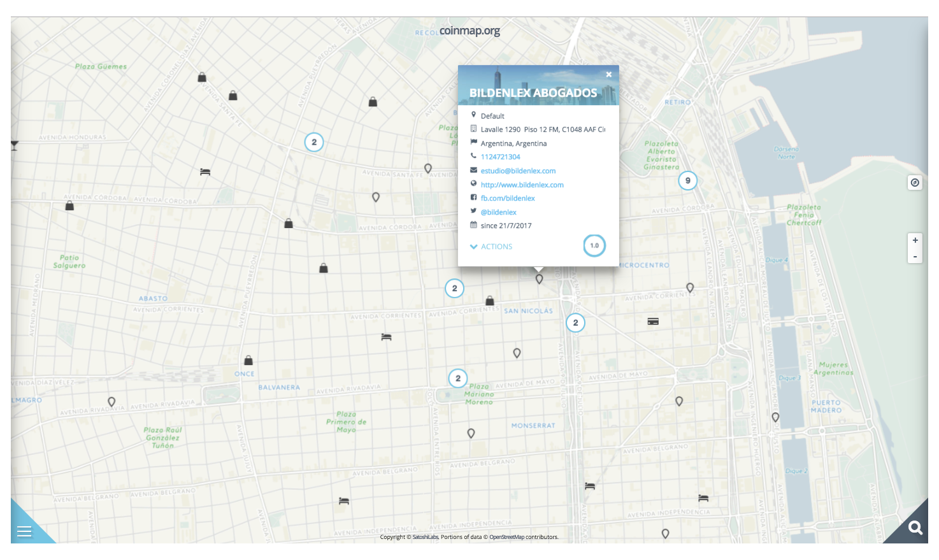The height and width of the screenshot is (560, 939).
Task: Click the Default category text
Action: coord(492,116)
